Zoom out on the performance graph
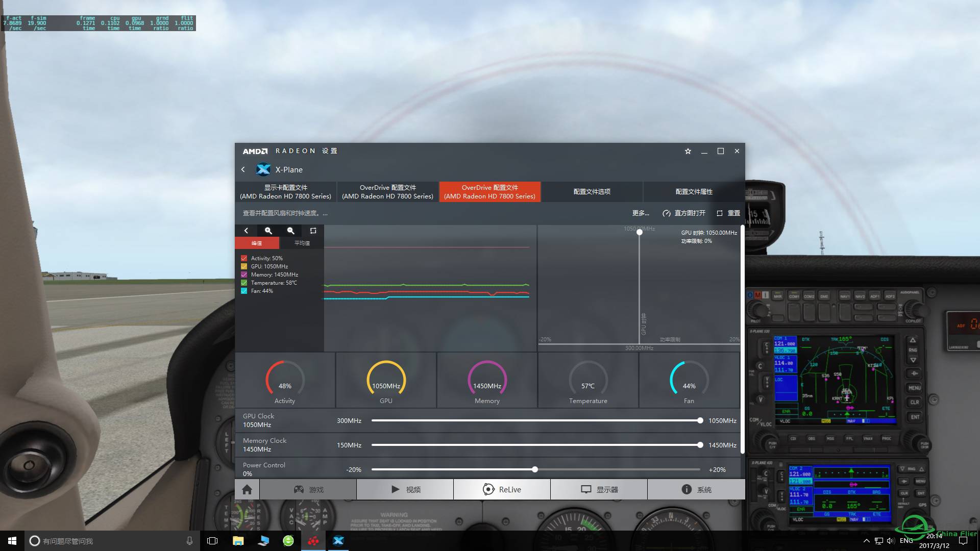The height and width of the screenshot is (551, 980). click(x=291, y=231)
